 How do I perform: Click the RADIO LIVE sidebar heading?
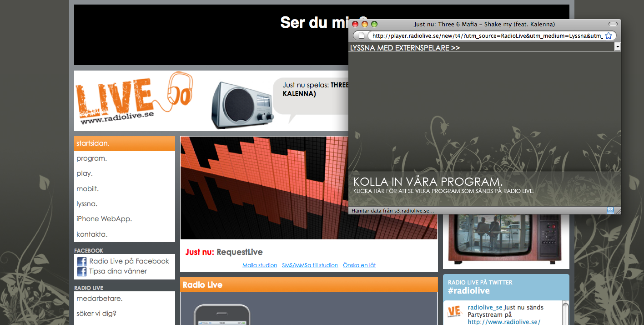click(x=89, y=288)
